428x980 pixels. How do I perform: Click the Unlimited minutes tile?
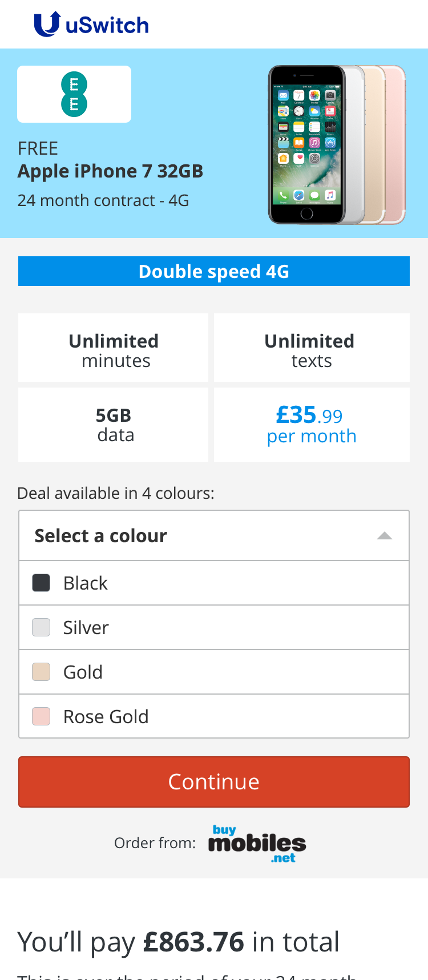pos(114,348)
